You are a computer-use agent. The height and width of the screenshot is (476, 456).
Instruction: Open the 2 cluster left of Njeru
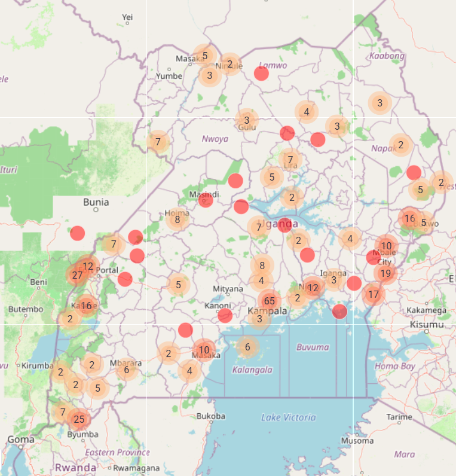pyautogui.click(x=298, y=298)
